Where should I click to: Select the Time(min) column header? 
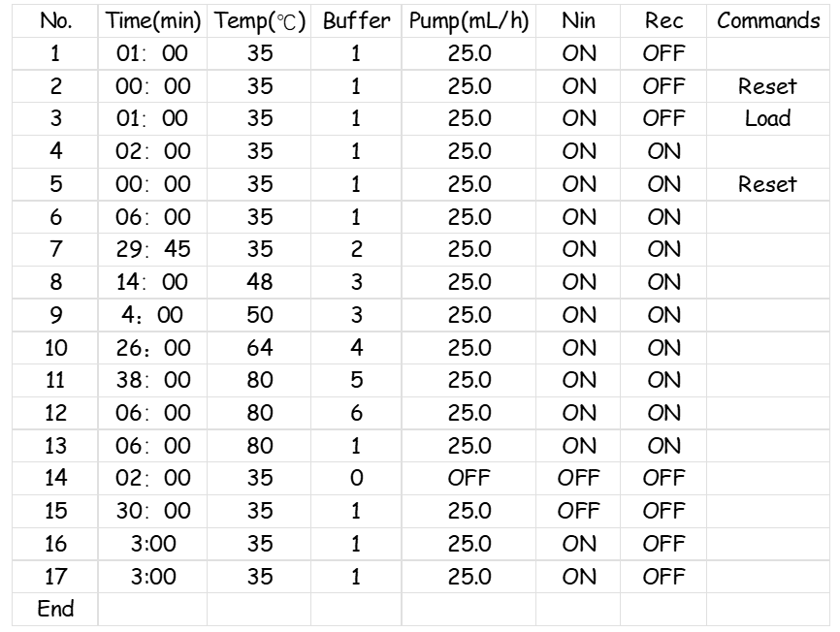(x=152, y=21)
